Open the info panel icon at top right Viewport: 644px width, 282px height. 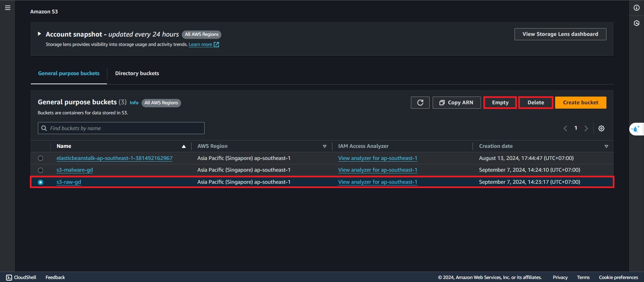(x=636, y=8)
